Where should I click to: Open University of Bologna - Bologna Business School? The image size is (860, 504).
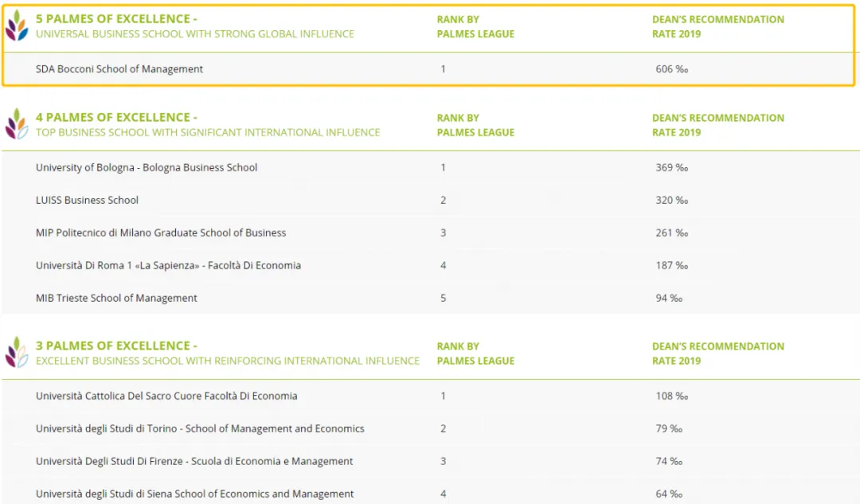tap(147, 167)
